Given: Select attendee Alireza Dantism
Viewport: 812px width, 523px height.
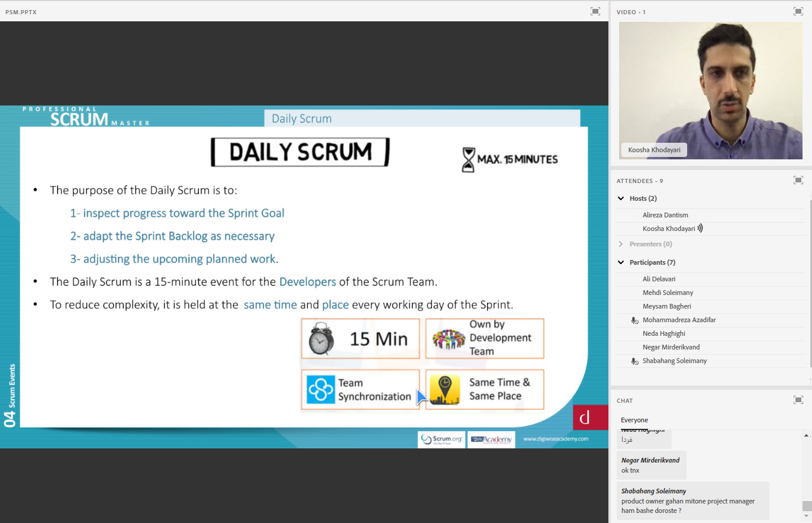Looking at the screenshot, I should coord(665,215).
